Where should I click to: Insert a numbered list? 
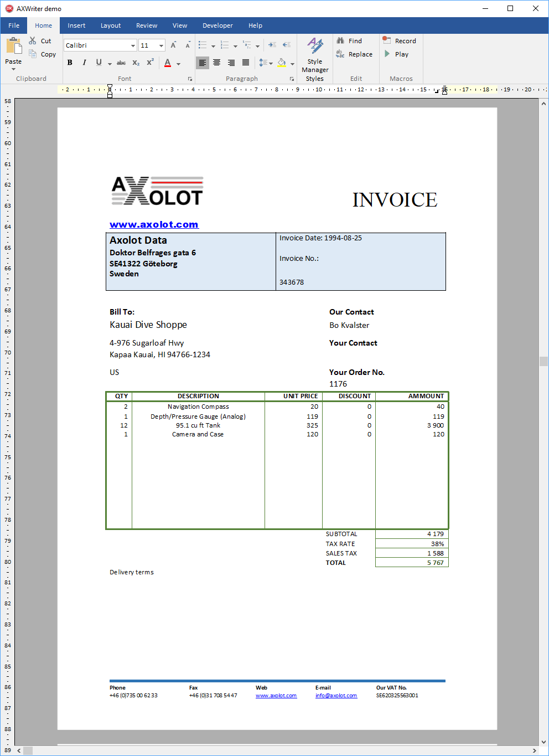(224, 45)
